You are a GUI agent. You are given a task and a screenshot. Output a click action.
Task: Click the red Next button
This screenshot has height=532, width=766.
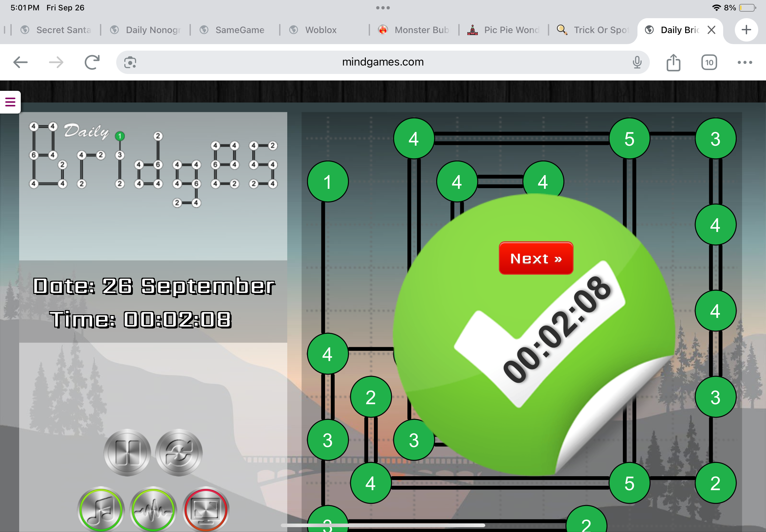click(x=536, y=258)
